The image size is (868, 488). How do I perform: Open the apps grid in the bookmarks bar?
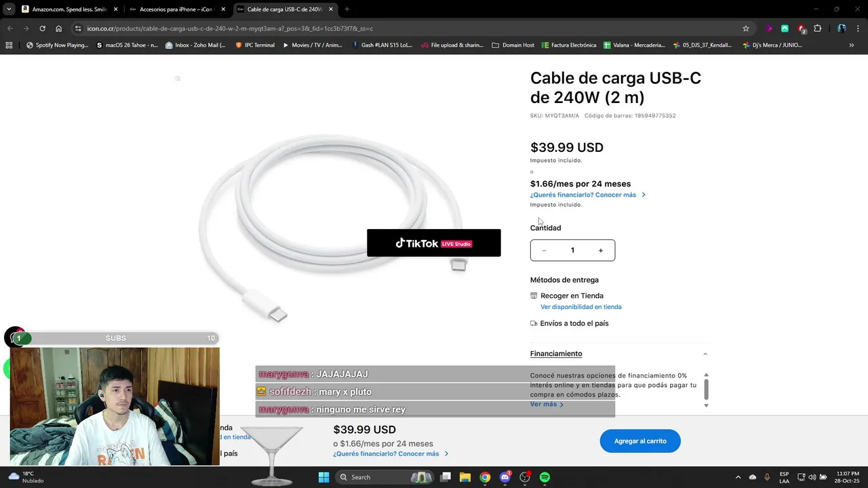pyautogui.click(x=9, y=45)
